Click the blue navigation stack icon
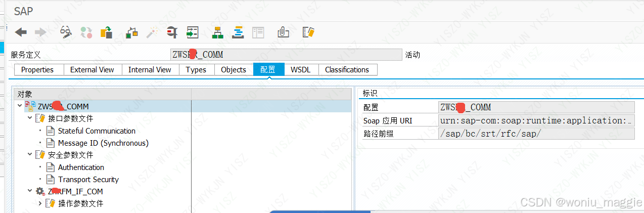 (x=238, y=33)
